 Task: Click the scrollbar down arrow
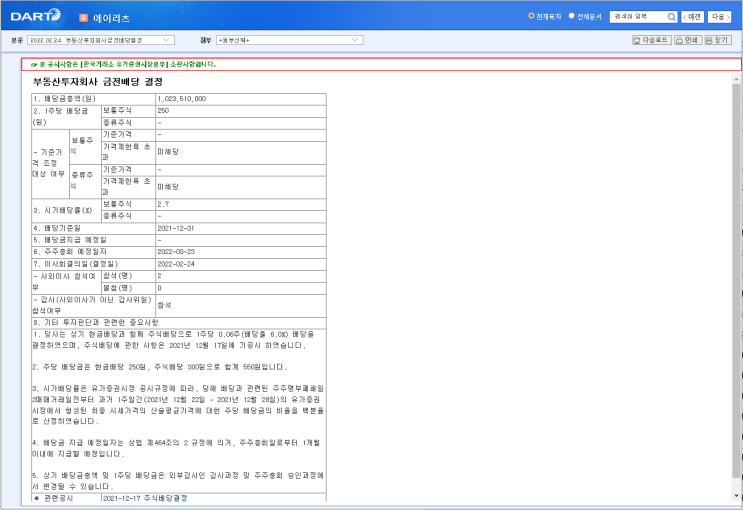tap(736, 496)
